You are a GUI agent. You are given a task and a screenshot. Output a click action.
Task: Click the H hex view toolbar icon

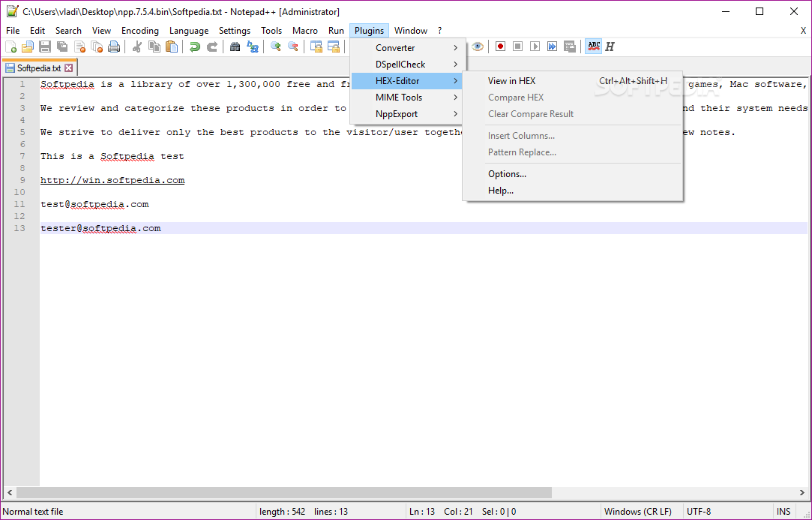pyautogui.click(x=610, y=47)
